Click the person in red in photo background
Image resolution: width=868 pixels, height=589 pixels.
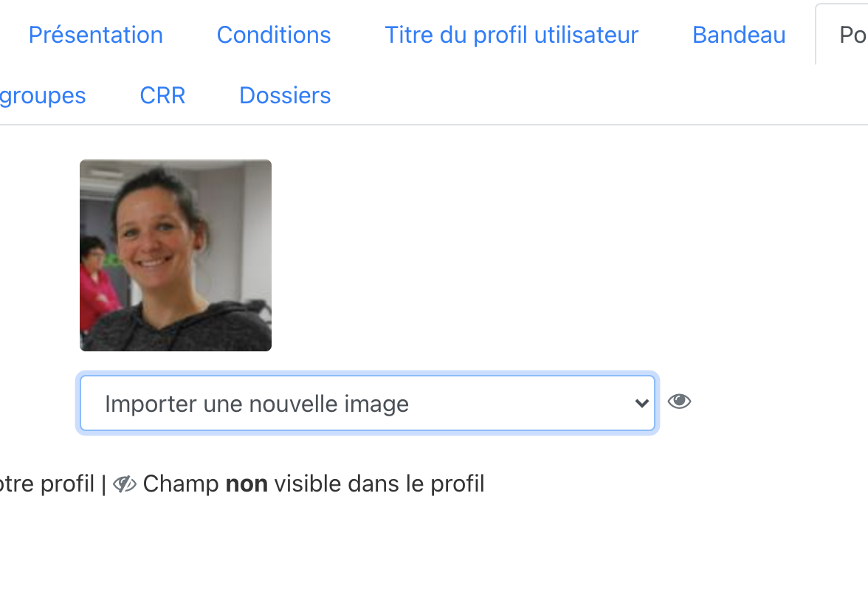tap(97, 284)
